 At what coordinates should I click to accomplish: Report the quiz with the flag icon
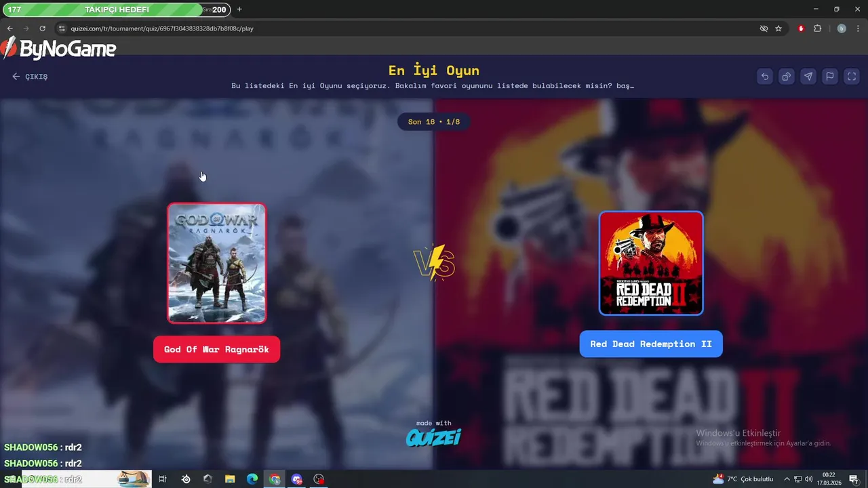tap(830, 77)
